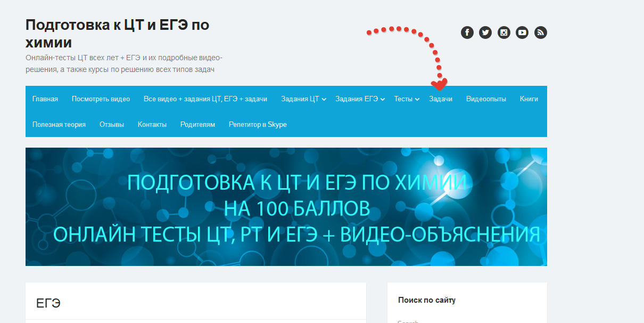Open the Facebook social icon

coord(467,33)
